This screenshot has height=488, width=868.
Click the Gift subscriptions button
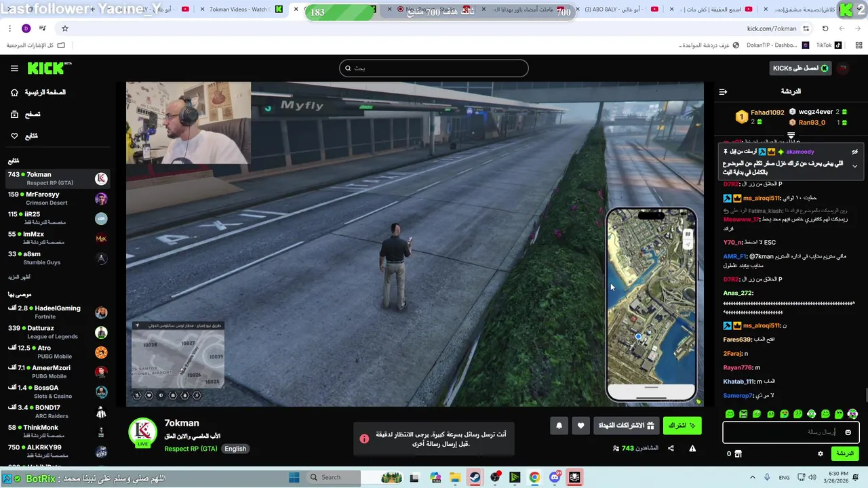tap(625, 426)
